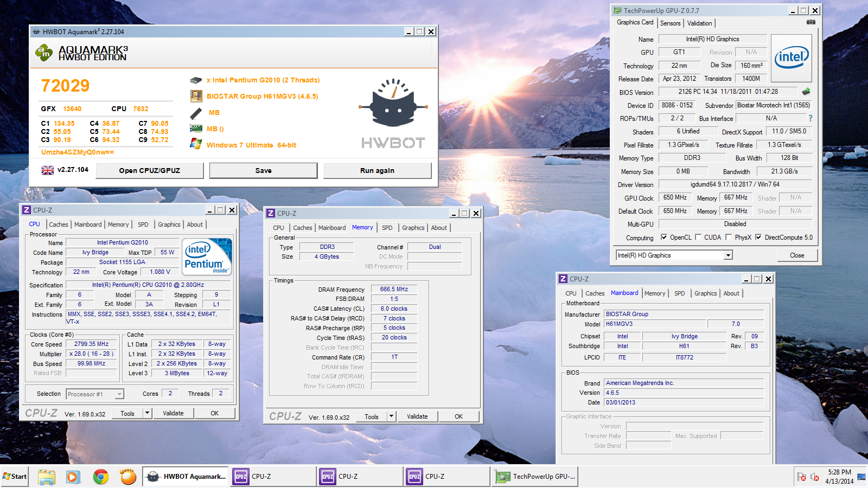Viewport: 868px width, 488px height.
Task: Click the GPU Name field Intel(R) HD Graphics
Action: click(x=712, y=39)
